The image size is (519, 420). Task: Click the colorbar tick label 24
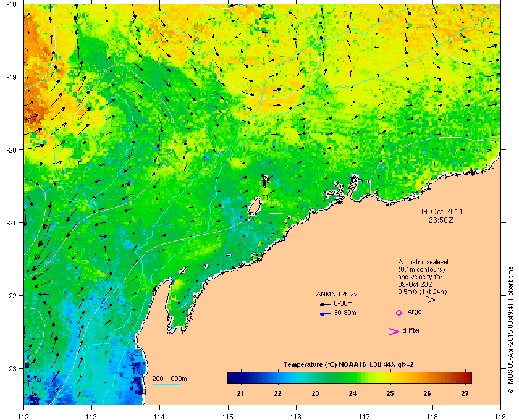tap(353, 393)
